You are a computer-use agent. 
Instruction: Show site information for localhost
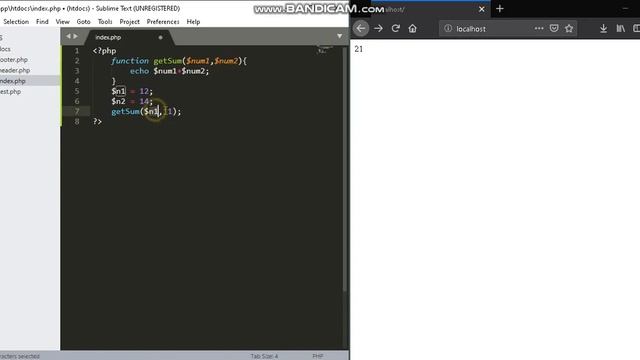coord(448,28)
